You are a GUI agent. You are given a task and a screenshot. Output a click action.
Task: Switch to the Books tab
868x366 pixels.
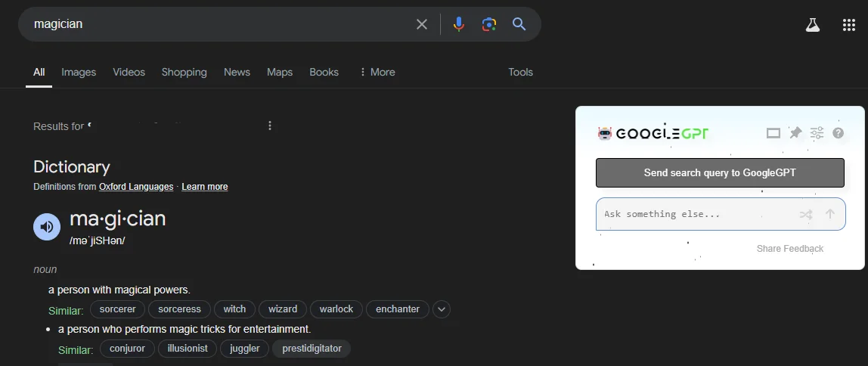tap(324, 72)
